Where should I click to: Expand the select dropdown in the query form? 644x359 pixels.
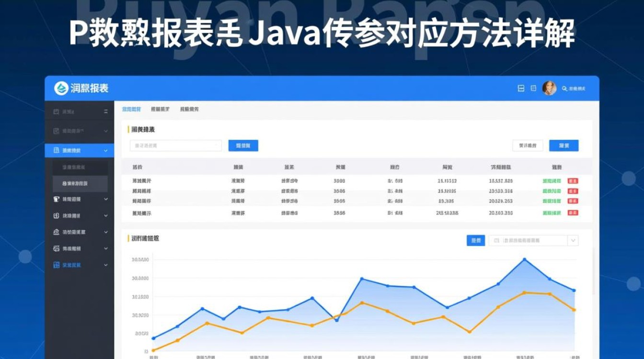click(x=175, y=145)
